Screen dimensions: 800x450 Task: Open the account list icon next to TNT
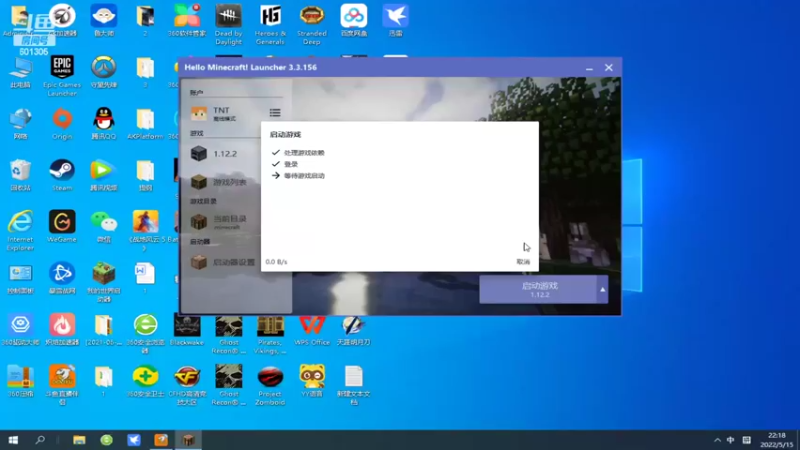[275, 113]
